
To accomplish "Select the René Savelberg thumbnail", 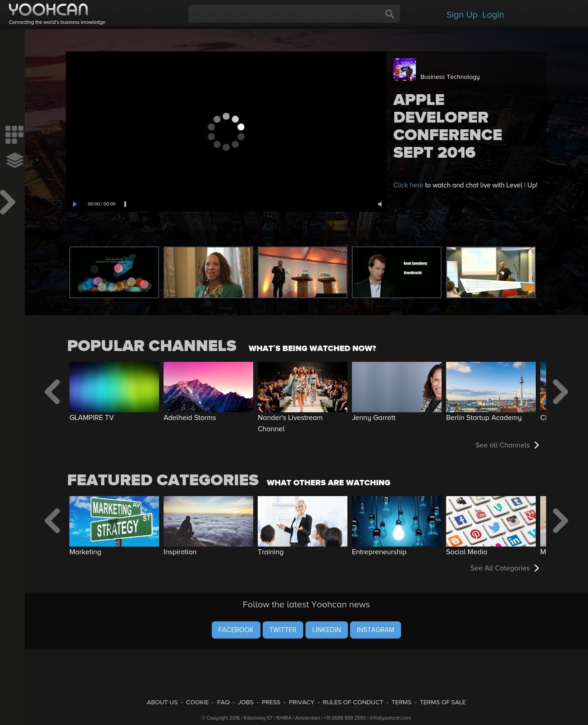I will click(x=397, y=272).
